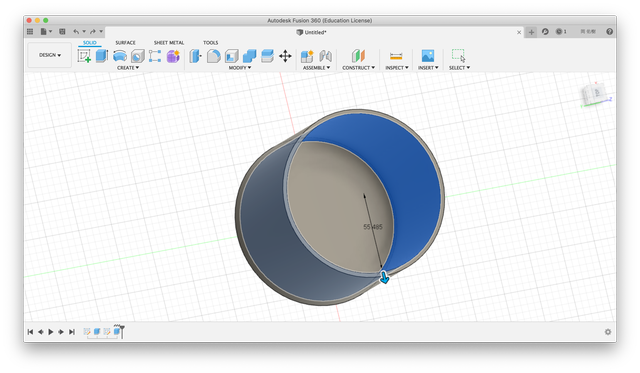Select first extrude feature in timeline
The width and height of the screenshot is (640, 373).
point(97,332)
